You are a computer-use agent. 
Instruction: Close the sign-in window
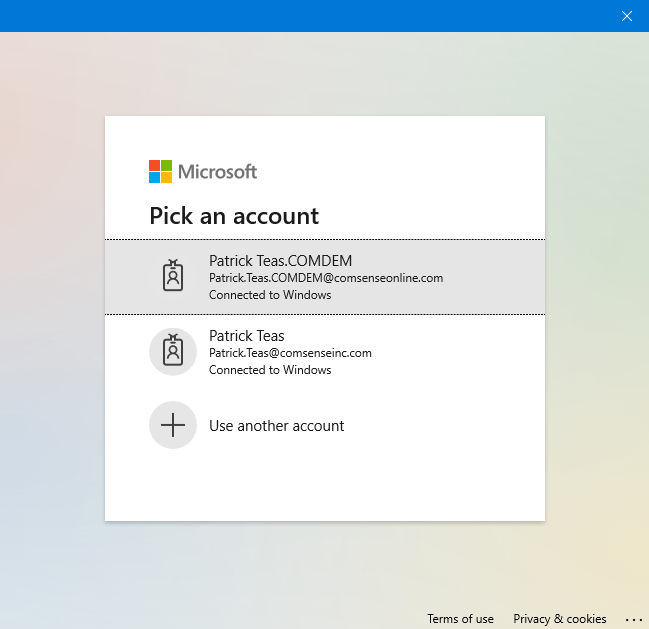(627, 16)
